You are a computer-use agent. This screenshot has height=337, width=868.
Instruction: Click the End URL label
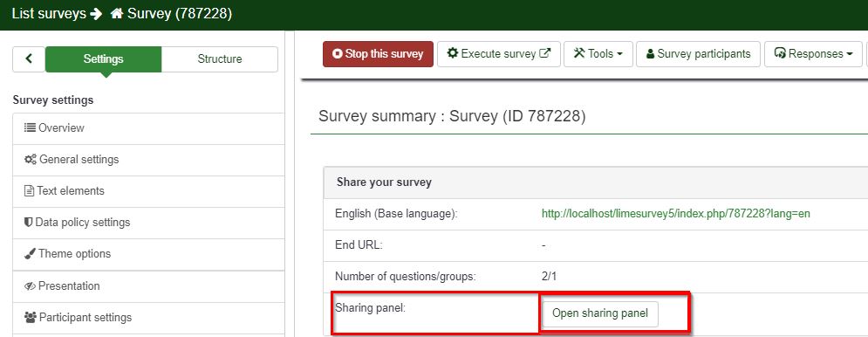point(359,245)
